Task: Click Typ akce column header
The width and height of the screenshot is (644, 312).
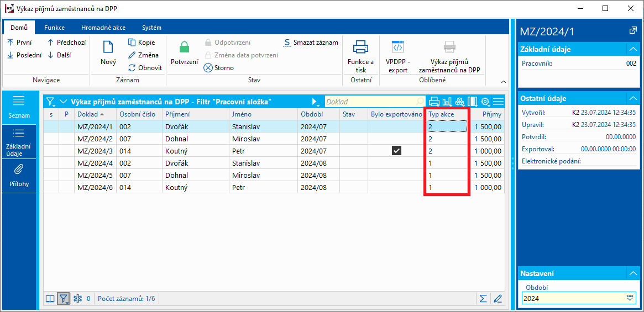Action: [x=447, y=114]
